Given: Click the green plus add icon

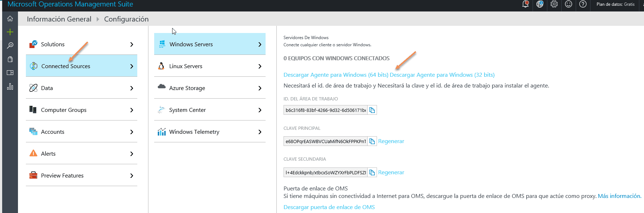Looking at the screenshot, I should 10,32.
